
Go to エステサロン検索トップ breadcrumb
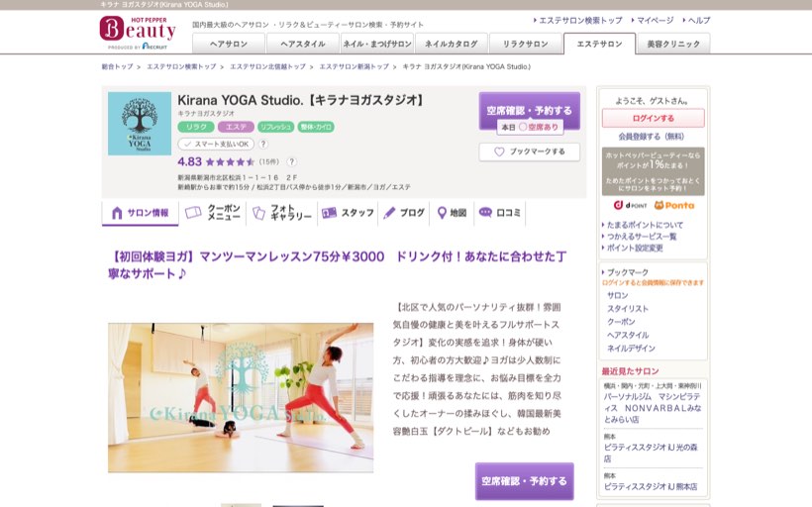[x=181, y=66]
